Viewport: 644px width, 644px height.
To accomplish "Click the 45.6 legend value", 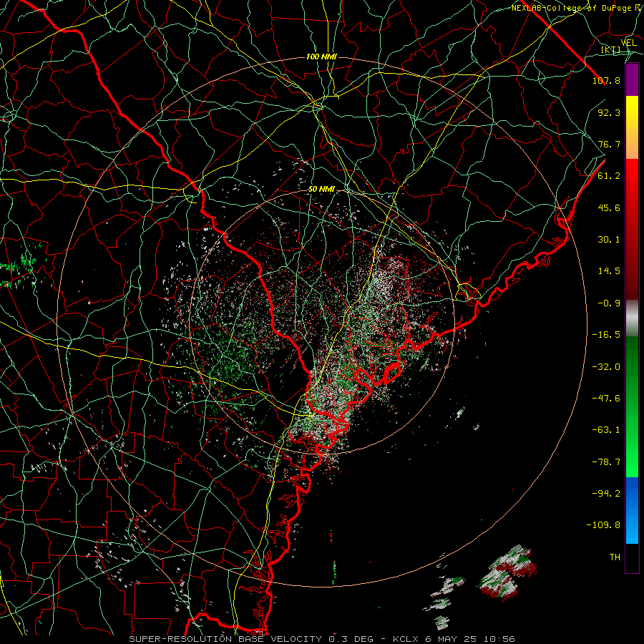I will pyautogui.click(x=609, y=208).
